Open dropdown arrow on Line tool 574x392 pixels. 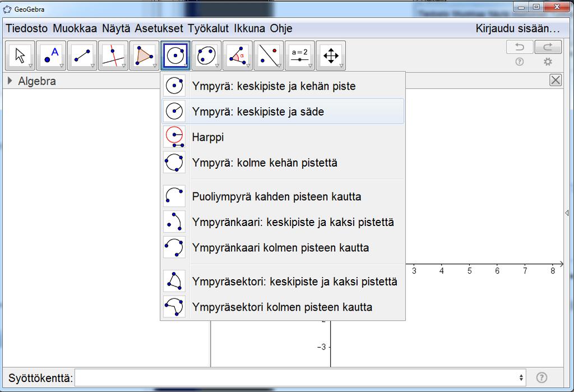pyautogui.click(x=93, y=66)
